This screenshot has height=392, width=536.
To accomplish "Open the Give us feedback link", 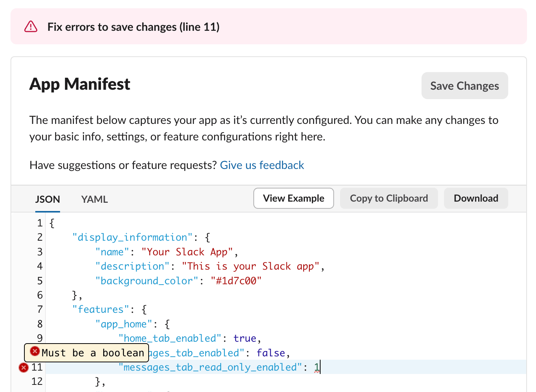I will [262, 165].
